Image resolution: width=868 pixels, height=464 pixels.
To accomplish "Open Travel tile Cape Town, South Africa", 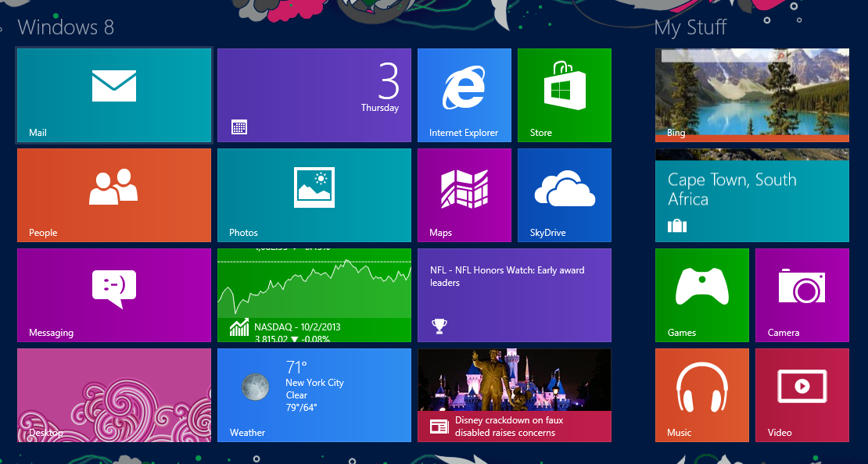I will pos(752,195).
